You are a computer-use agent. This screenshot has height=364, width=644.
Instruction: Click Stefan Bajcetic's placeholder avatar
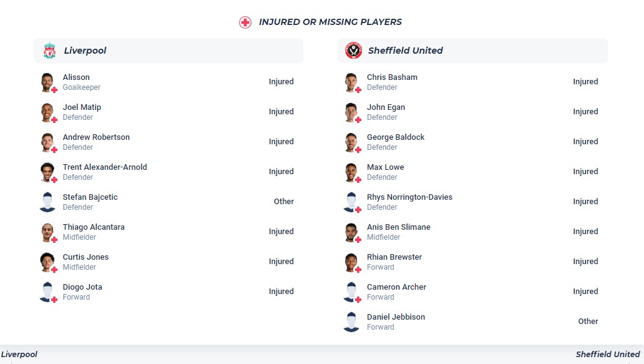(x=47, y=202)
